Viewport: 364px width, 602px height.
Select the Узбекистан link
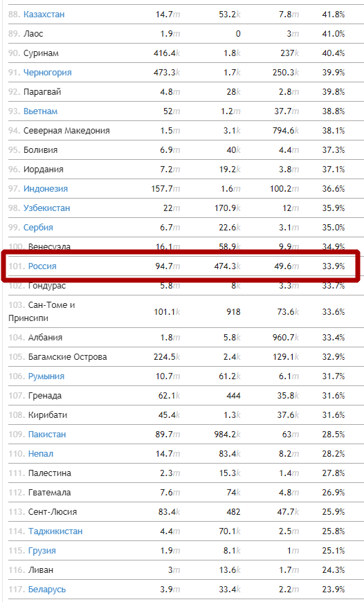pos(46,208)
